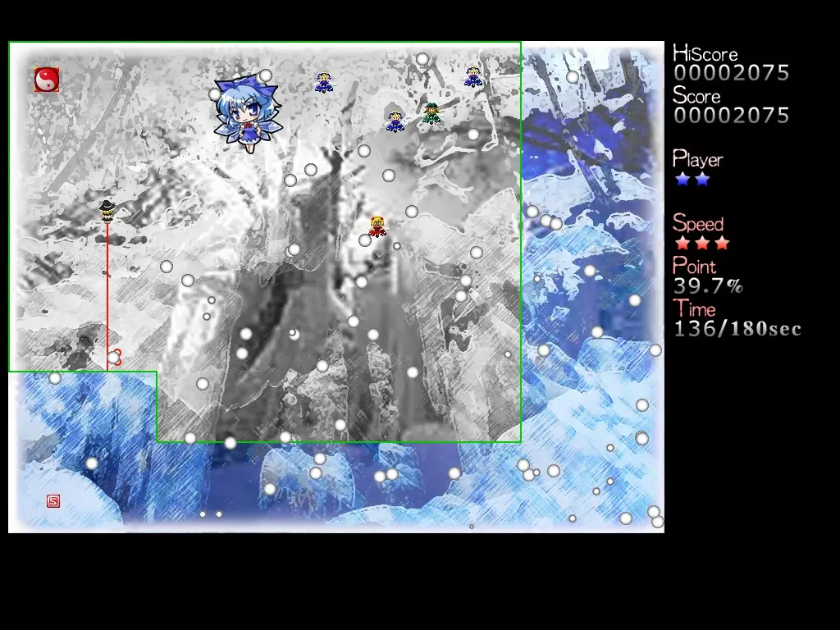Target the red-dressed fairy enemy
The image size is (840, 630).
[x=377, y=226]
